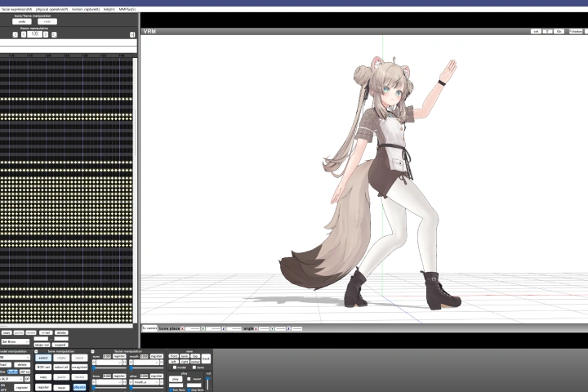The image size is (588, 392).
Task: Switch to front view
Action: [174, 356]
